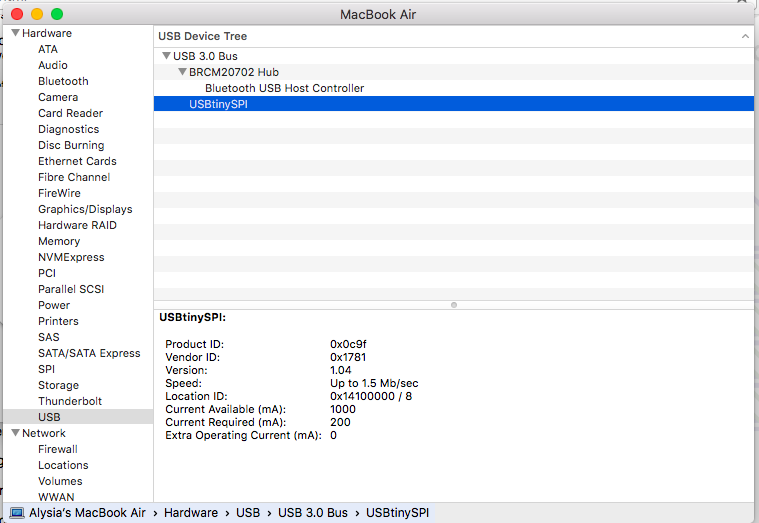Select Bluetooth USB Host Controller row
The height and width of the screenshot is (523, 759).
(454, 88)
